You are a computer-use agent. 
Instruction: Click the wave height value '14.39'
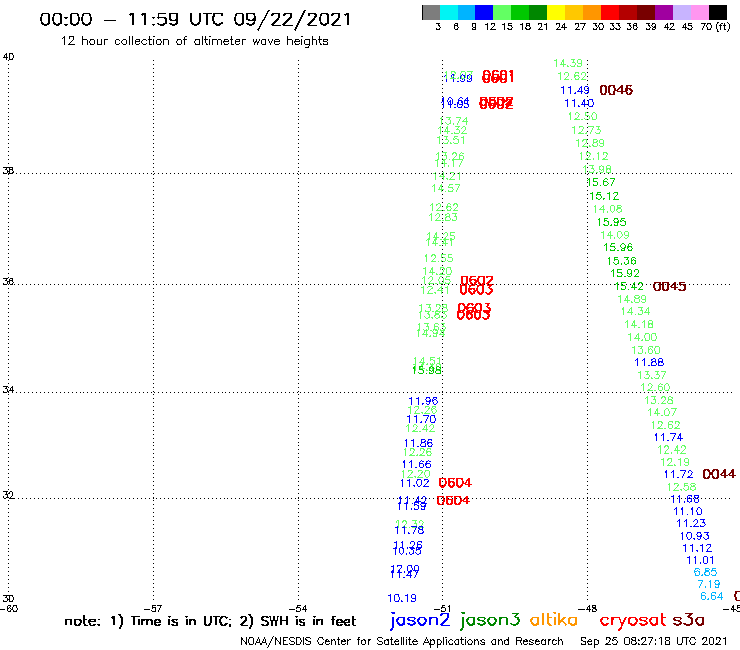coord(568,63)
